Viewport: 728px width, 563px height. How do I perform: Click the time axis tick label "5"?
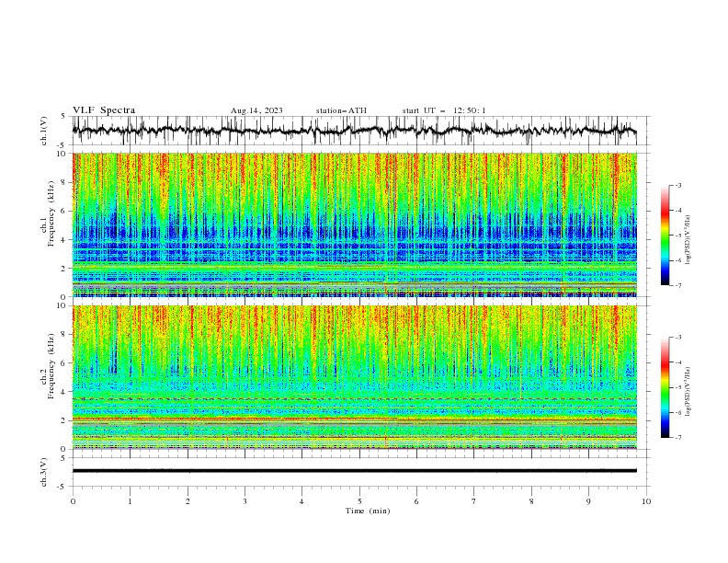(x=359, y=501)
